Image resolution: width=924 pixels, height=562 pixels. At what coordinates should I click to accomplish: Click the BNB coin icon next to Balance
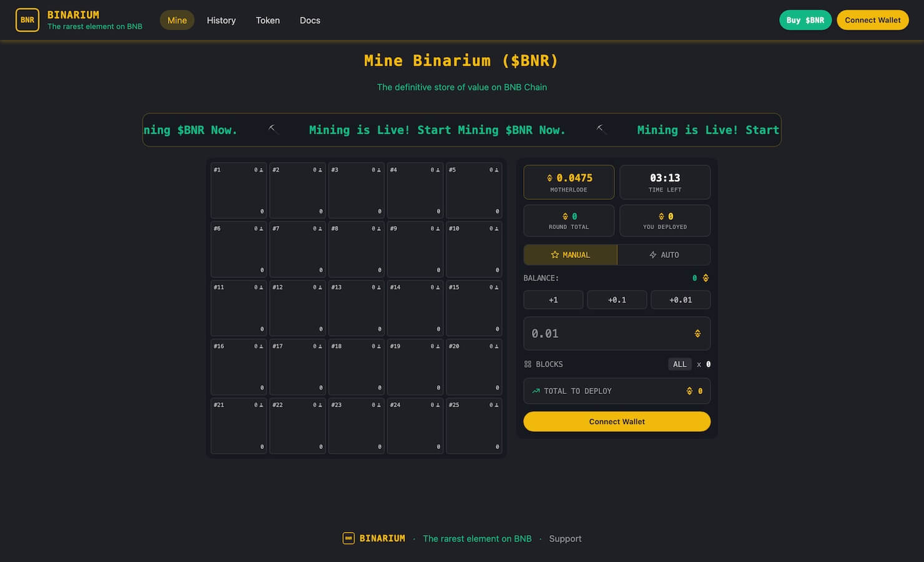705,278
